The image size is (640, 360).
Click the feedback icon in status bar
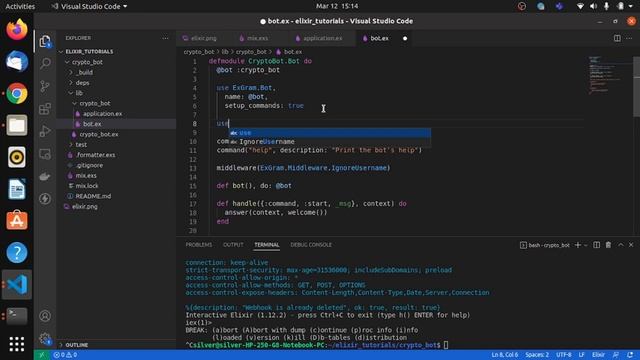616,355
